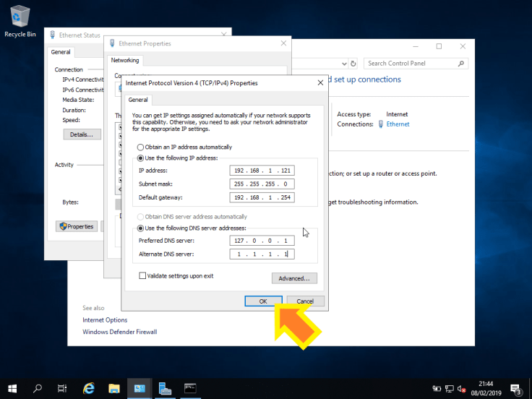Viewport: 532px width, 399px height.
Task: Open the Windows Start menu
Action: coord(13,388)
